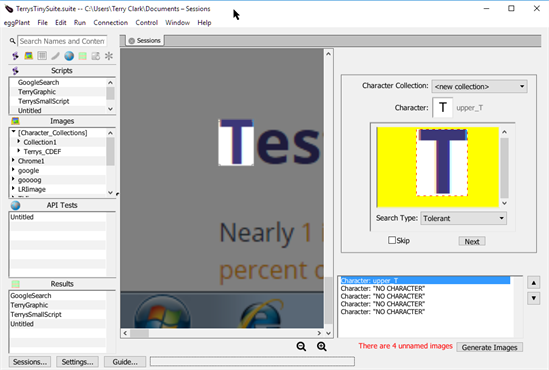The height and width of the screenshot is (370, 549).
Task: Expand the Chrome1 image folder
Action: coord(13,160)
